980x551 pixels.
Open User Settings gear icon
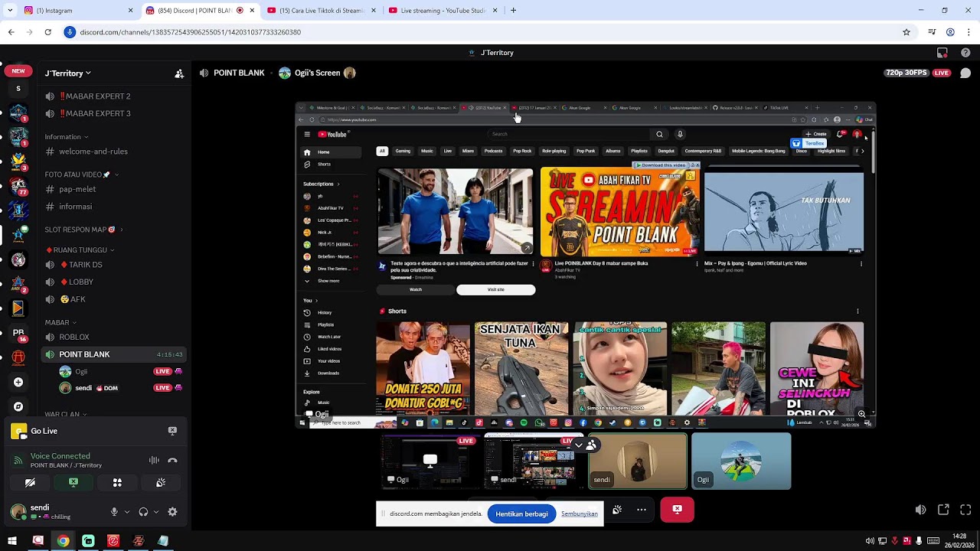(x=172, y=512)
